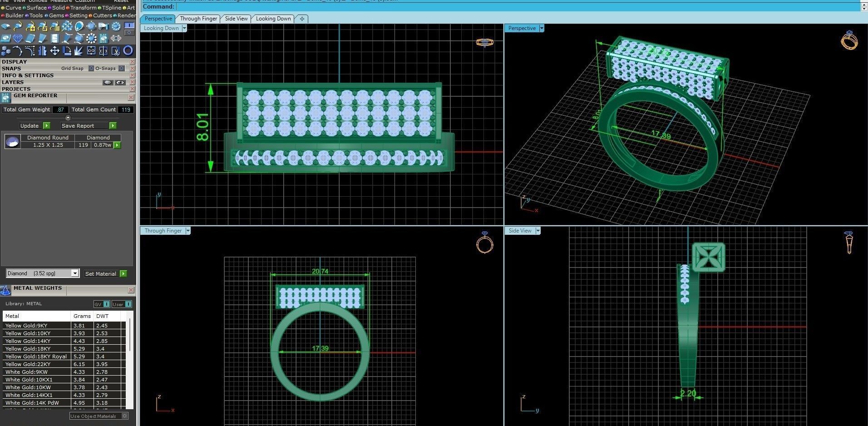
Task: Collapse the Gem Reporter totals with the up arrow
Action: click(68, 118)
